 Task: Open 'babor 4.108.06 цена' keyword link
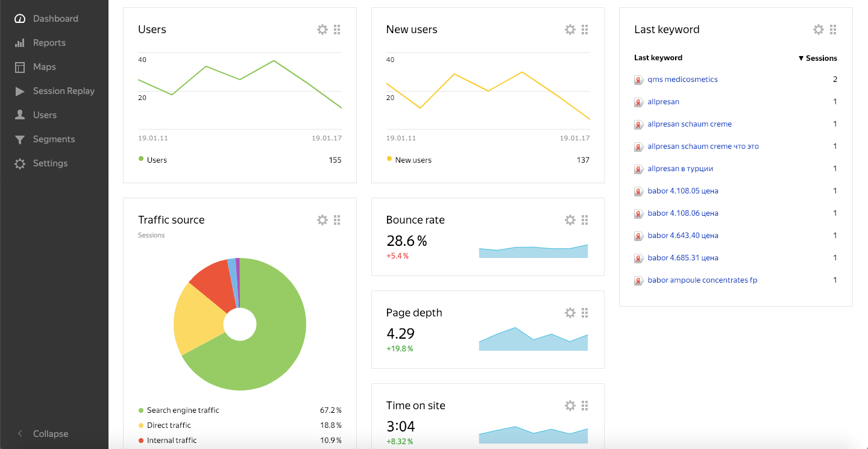(x=683, y=213)
